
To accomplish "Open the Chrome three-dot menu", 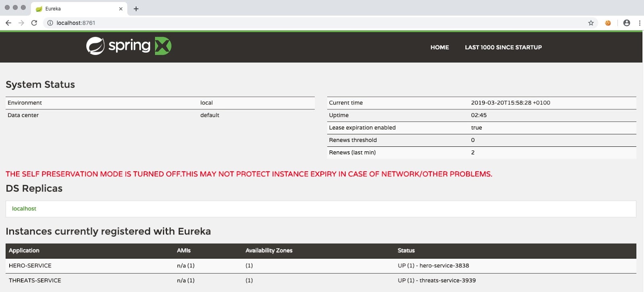I will (x=640, y=23).
